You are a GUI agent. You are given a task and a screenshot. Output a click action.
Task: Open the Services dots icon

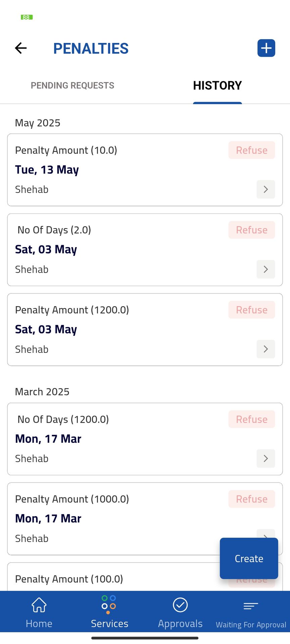point(109,604)
